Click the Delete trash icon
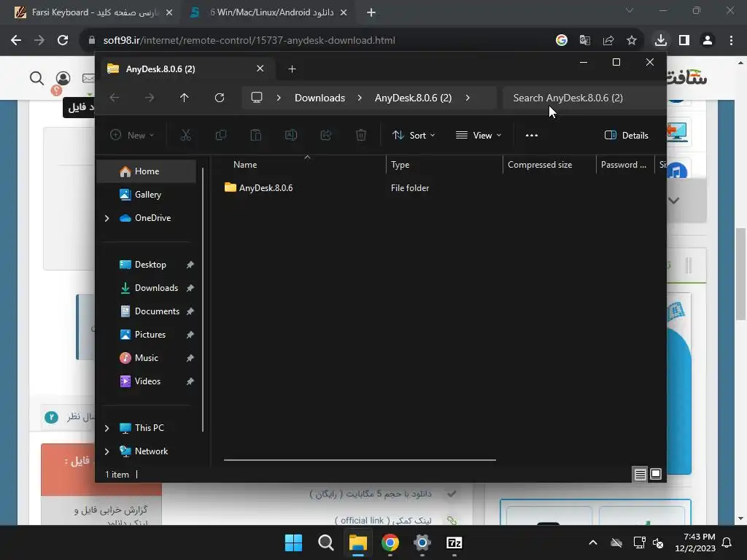 click(361, 135)
